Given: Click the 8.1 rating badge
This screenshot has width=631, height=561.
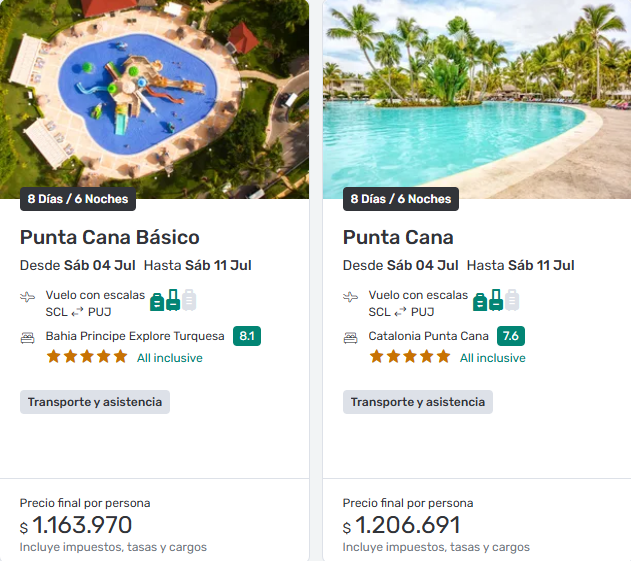Looking at the screenshot, I should pyautogui.click(x=247, y=336).
